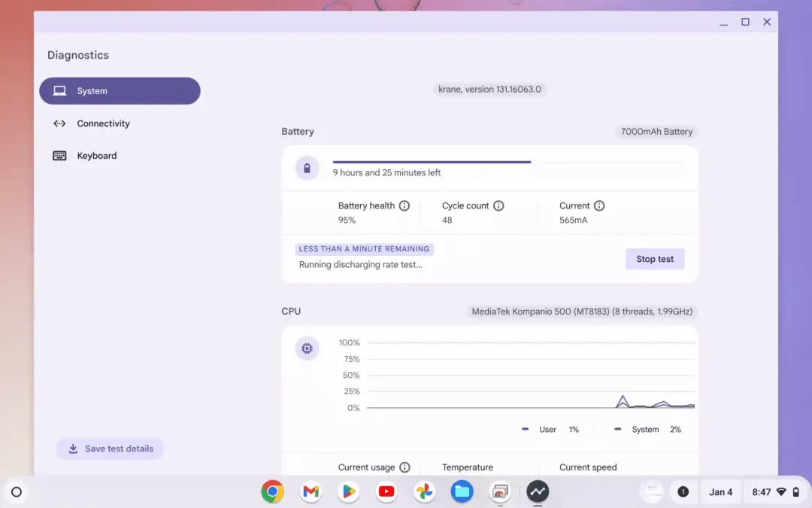Click the battery icon in Battery card
812x508 pixels.
[x=307, y=168]
